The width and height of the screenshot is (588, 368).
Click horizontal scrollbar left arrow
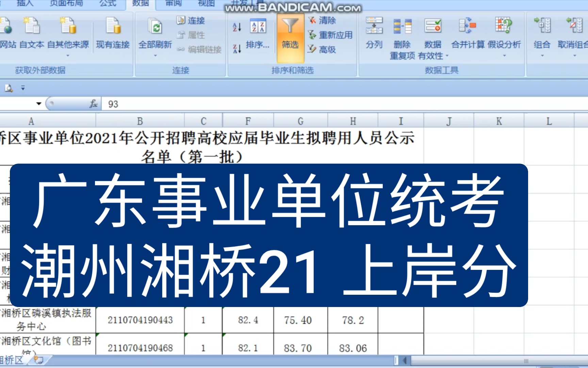405,360
